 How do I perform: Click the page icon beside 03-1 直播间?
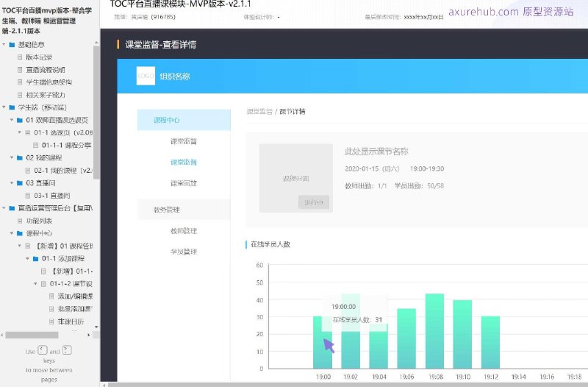(28, 196)
